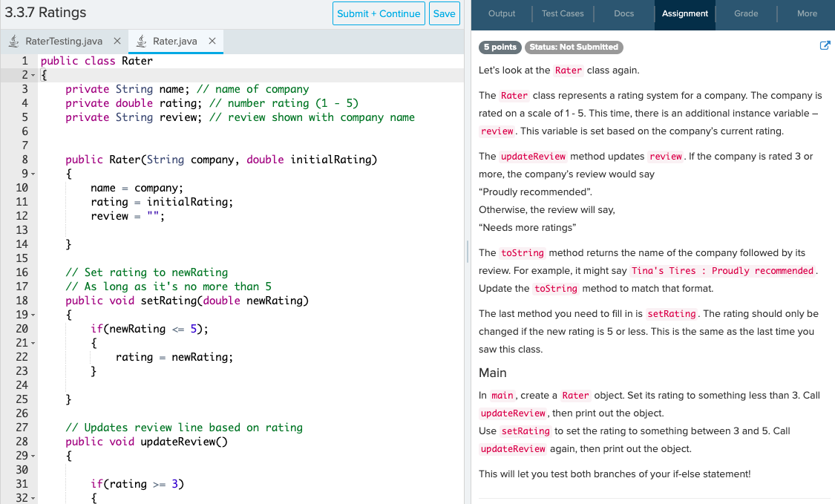The width and height of the screenshot is (835, 504).
Task: Click the 'Proudly recommended' quoted text in assignment
Action: click(x=535, y=192)
